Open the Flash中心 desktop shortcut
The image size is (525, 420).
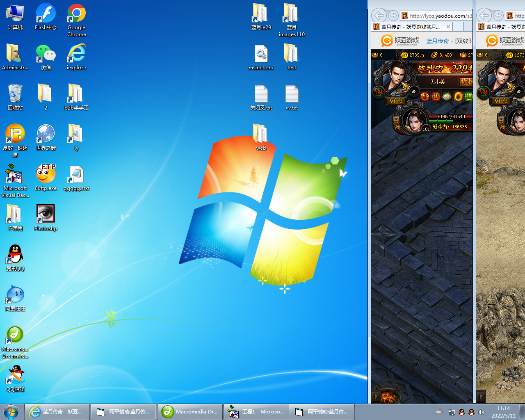click(x=46, y=17)
